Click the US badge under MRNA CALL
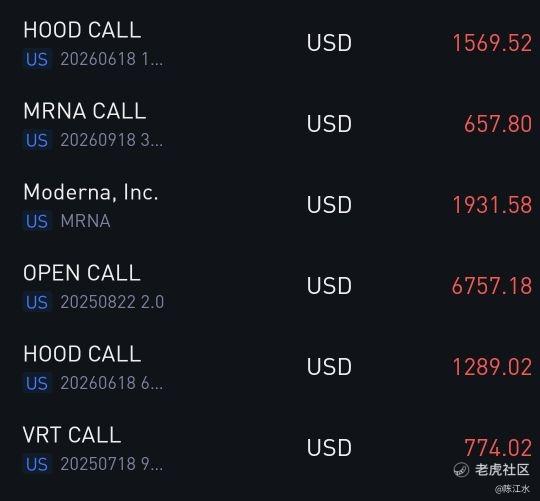This screenshot has height=501, width=540. click(37, 140)
